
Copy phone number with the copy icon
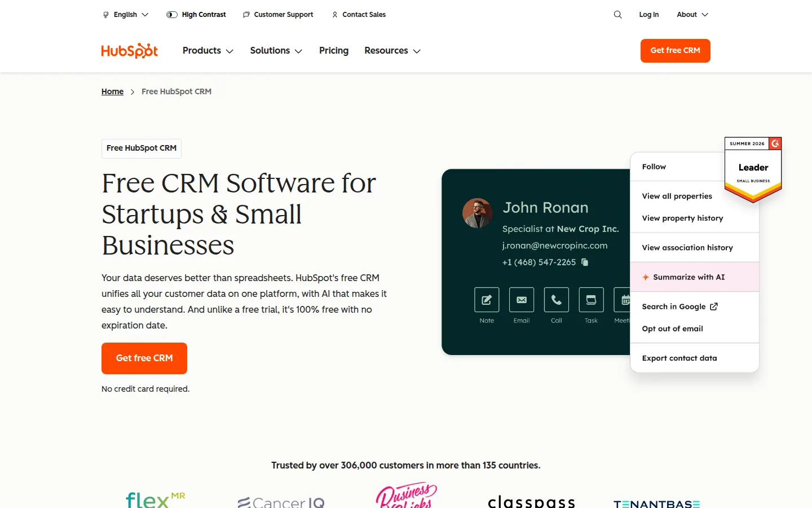pyautogui.click(x=585, y=262)
